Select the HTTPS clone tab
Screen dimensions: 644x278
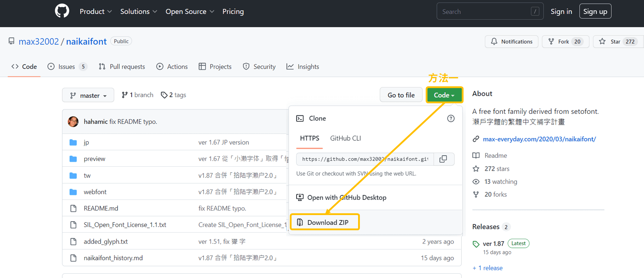click(x=310, y=138)
